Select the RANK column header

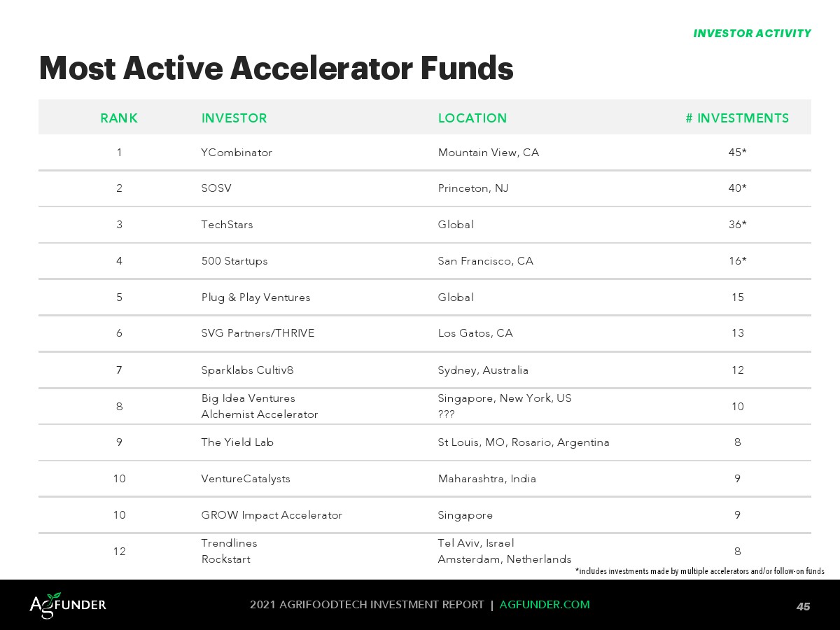tap(119, 118)
